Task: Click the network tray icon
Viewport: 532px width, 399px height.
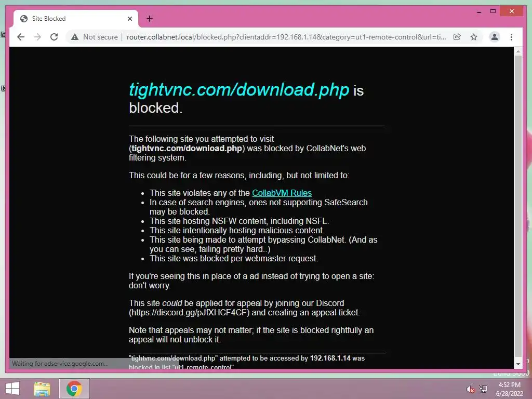Action: click(x=483, y=389)
